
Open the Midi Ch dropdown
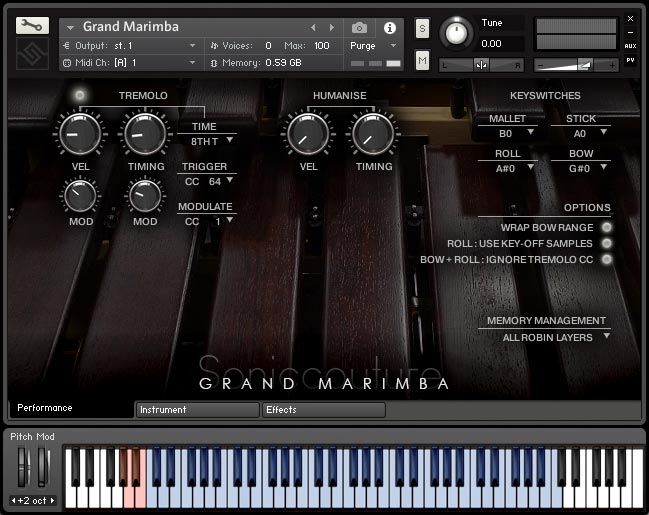(x=192, y=63)
